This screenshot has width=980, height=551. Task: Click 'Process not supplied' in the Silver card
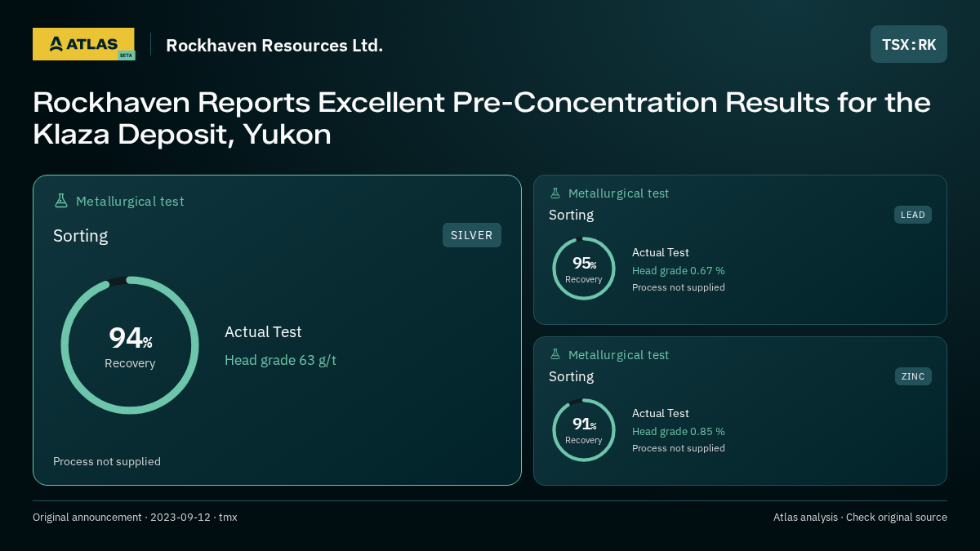coord(107,461)
